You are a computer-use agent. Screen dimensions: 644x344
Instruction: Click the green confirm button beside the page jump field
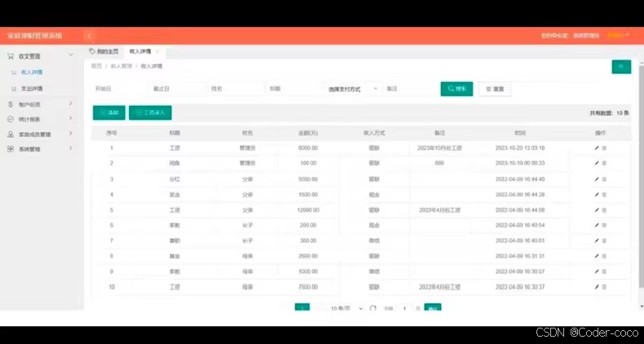(x=433, y=307)
